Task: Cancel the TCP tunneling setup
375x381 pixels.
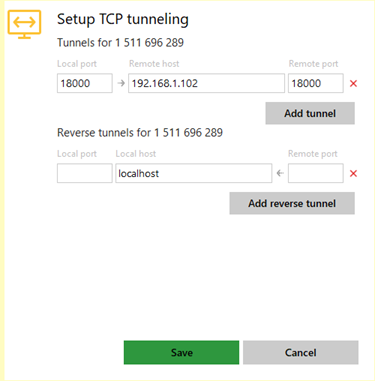Action: click(x=301, y=353)
